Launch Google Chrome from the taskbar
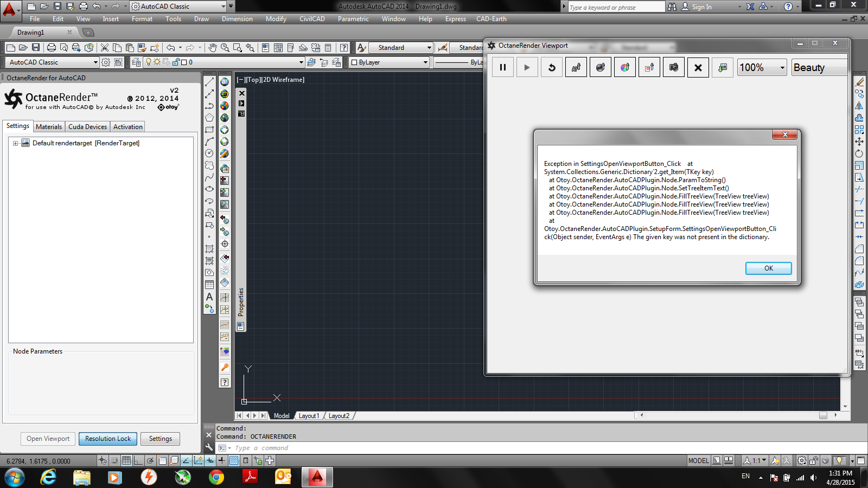 pos(216,477)
